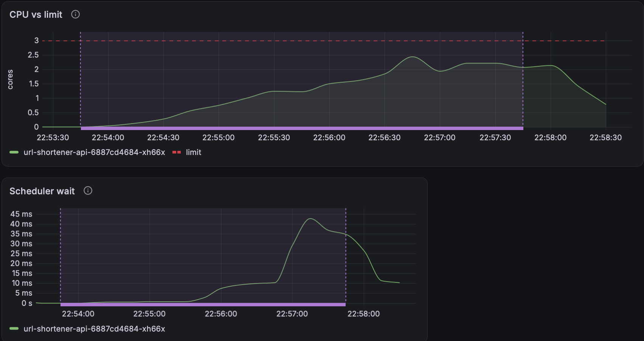
Task: Click the cores axis title
Action: pyautogui.click(x=10, y=79)
